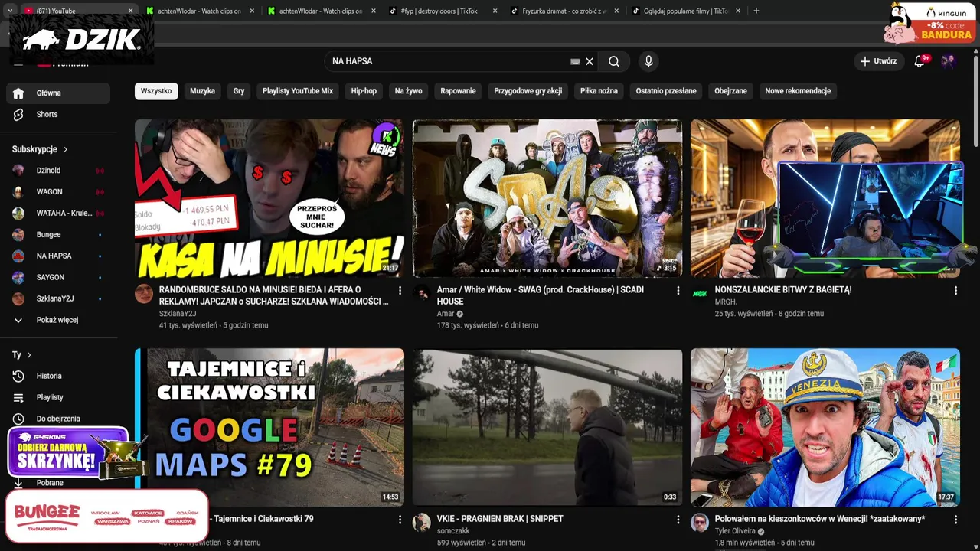Switch to first achtenWlodar browser tab
The image size is (980, 551).
pyautogui.click(x=193, y=11)
